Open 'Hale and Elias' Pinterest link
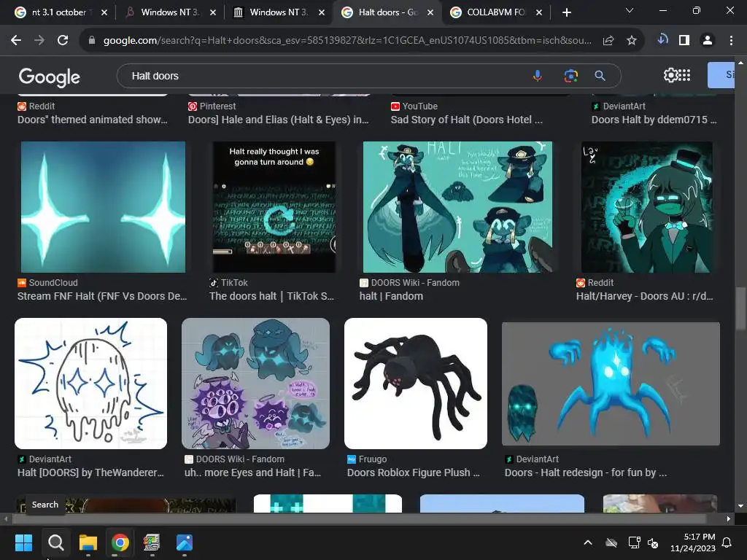 [x=278, y=120]
